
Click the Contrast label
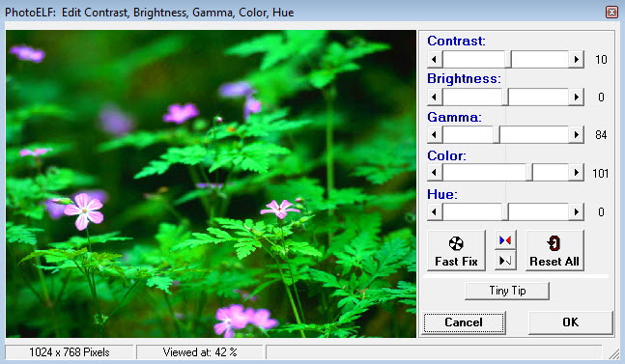(456, 41)
